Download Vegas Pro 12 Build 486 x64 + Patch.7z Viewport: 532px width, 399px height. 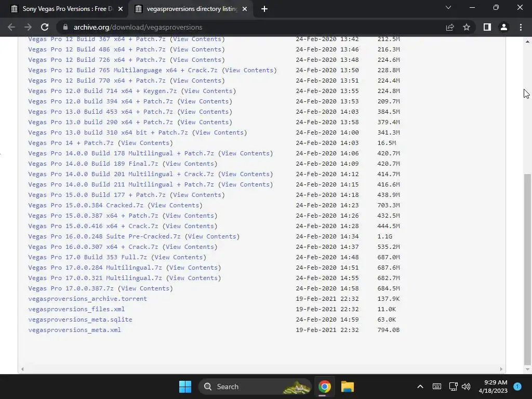(x=97, y=49)
